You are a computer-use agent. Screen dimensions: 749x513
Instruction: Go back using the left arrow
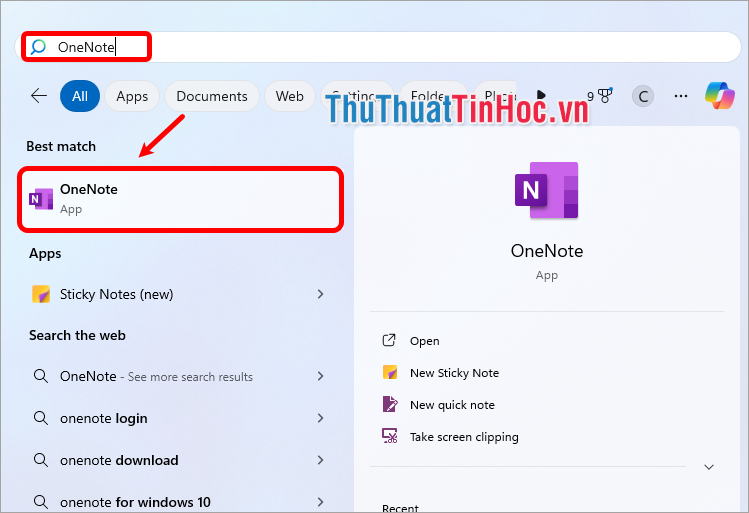tap(39, 96)
